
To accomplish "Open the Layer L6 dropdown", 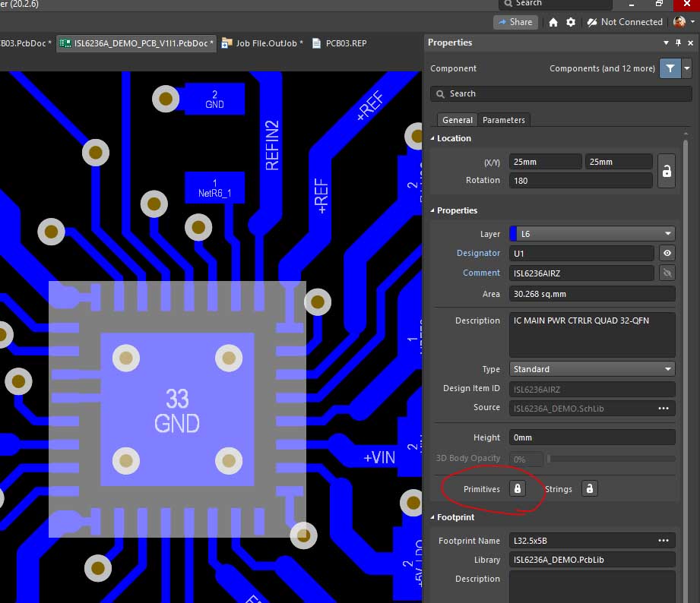I will [591, 234].
